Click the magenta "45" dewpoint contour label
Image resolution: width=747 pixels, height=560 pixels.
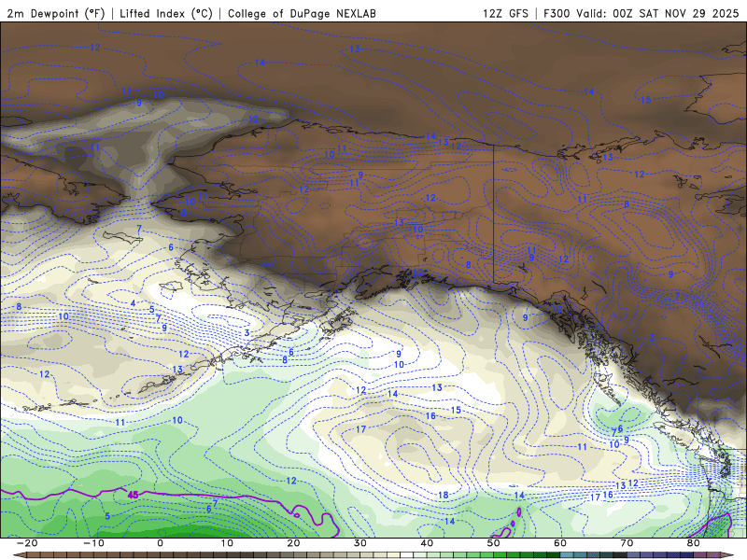pos(133,495)
